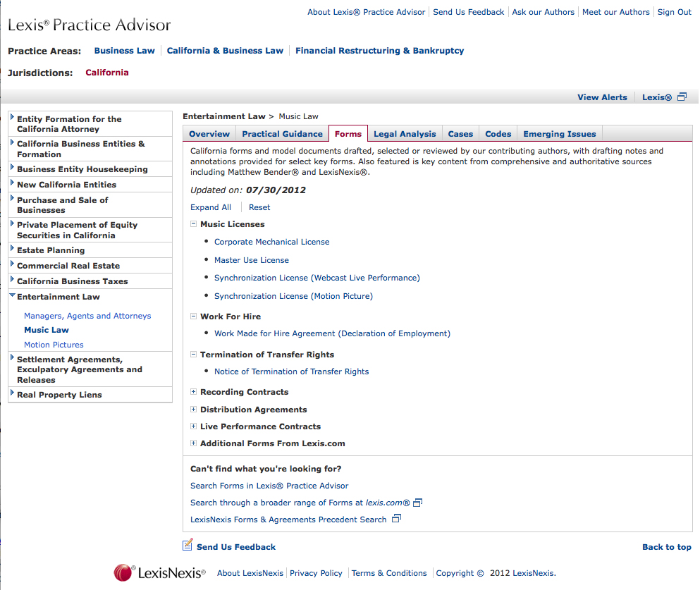
Task: Click the triangle beside Estate Planning
Action: [x=12, y=250]
